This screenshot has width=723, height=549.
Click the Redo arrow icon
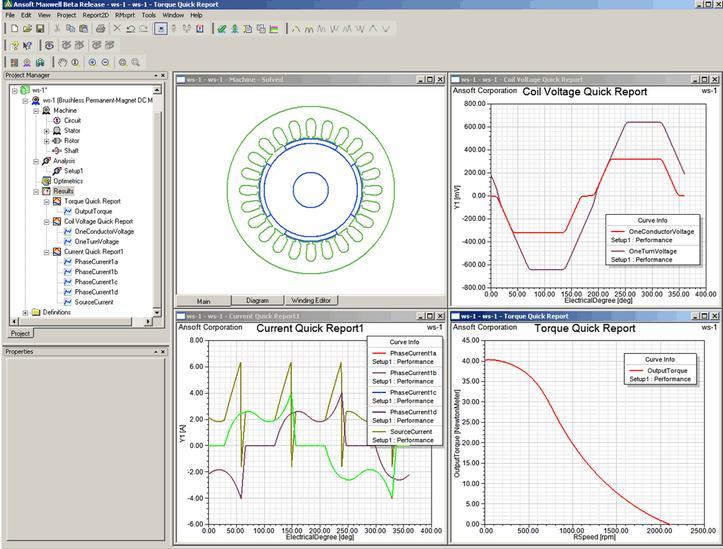143,29
